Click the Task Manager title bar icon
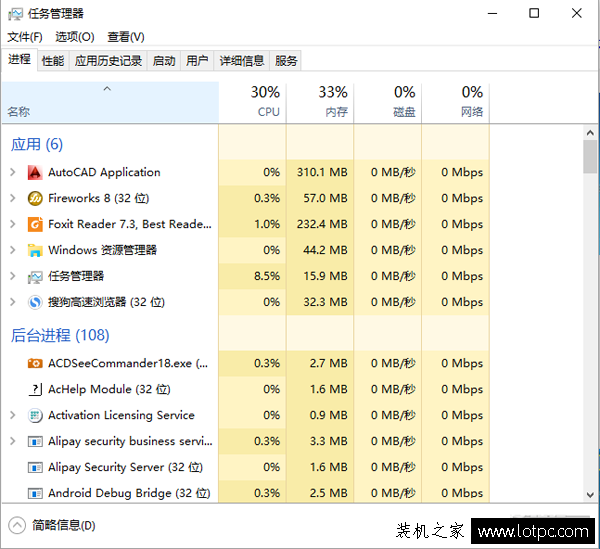 pos(15,15)
